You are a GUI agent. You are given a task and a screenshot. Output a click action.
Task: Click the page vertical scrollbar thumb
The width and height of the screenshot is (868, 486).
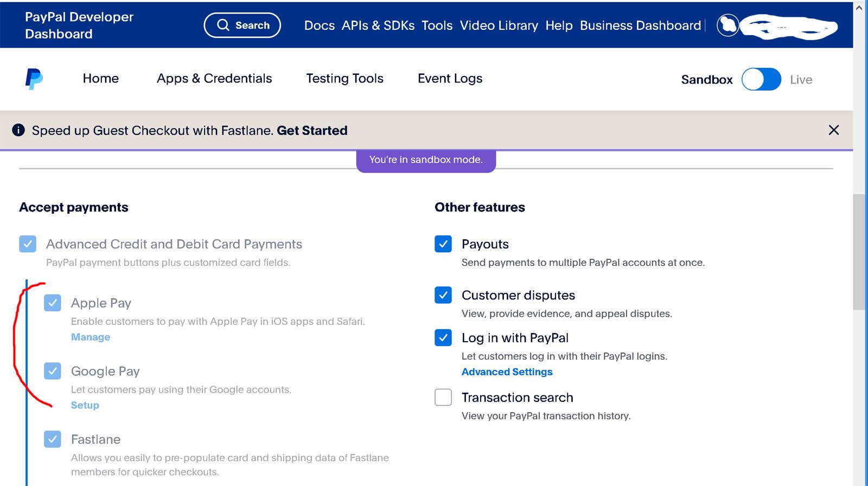(859, 252)
